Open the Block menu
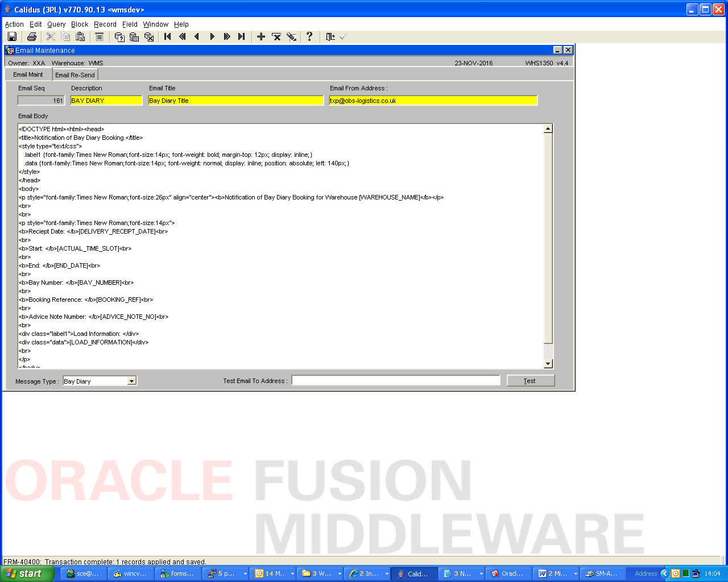 pyautogui.click(x=80, y=24)
